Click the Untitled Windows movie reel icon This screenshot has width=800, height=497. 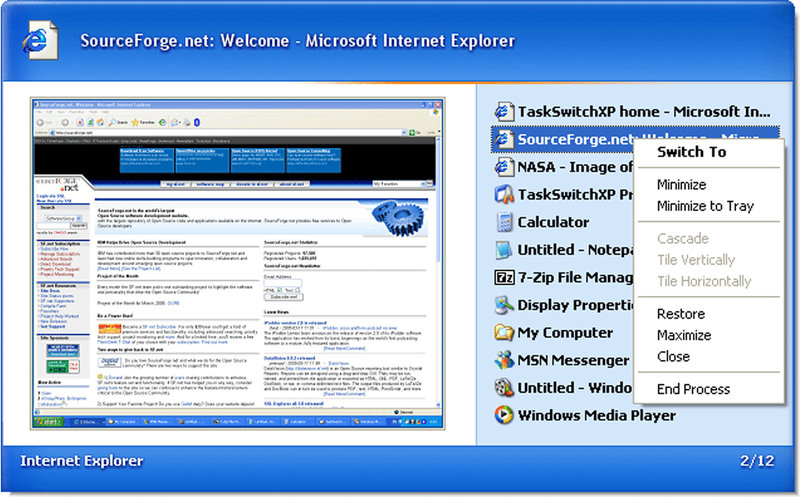tap(504, 387)
